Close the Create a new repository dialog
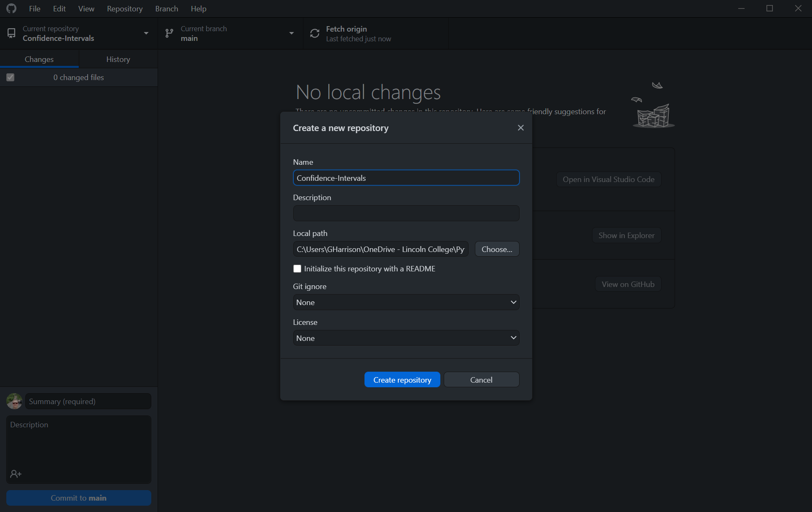The height and width of the screenshot is (512, 812). [x=521, y=128]
